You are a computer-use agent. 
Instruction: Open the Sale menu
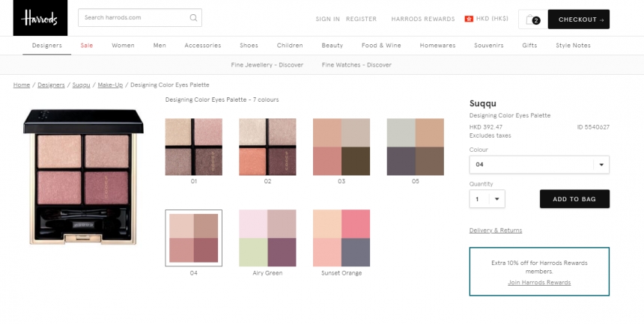pos(87,46)
